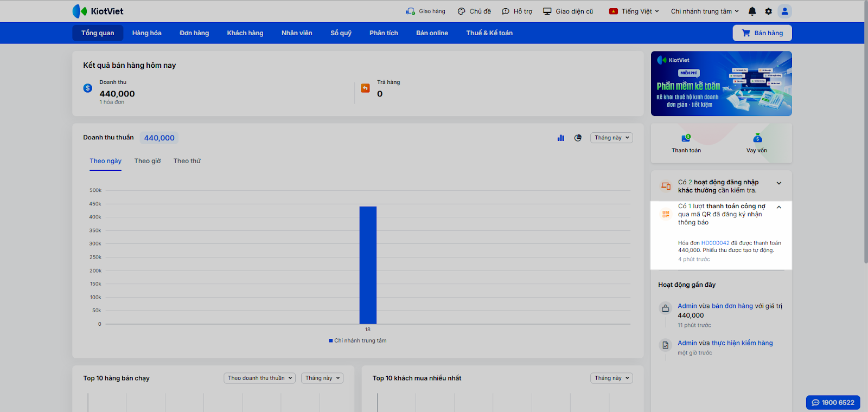Click the "11 phút trước" timestamp

(x=694, y=325)
